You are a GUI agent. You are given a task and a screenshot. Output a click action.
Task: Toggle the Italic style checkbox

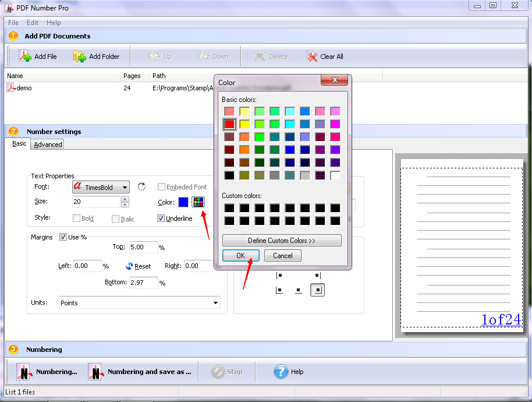pyautogui.click(x=115, y=218)
